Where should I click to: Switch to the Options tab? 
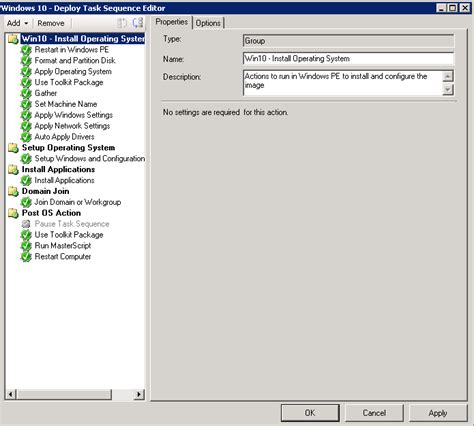[208, 23]
